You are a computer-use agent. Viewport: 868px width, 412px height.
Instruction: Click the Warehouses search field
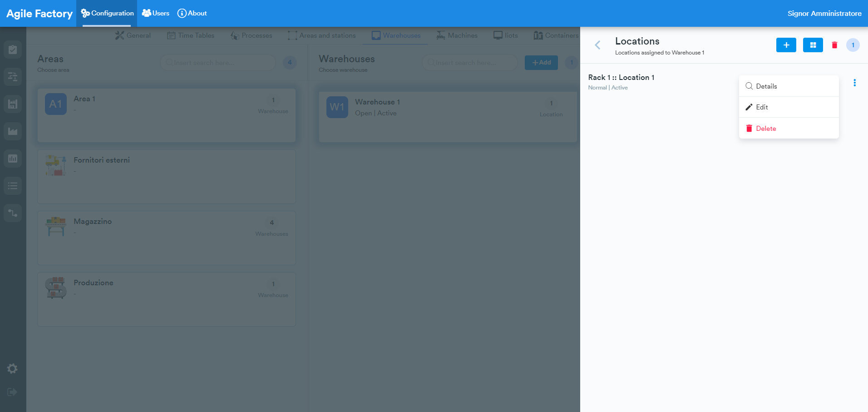point(470,63)
